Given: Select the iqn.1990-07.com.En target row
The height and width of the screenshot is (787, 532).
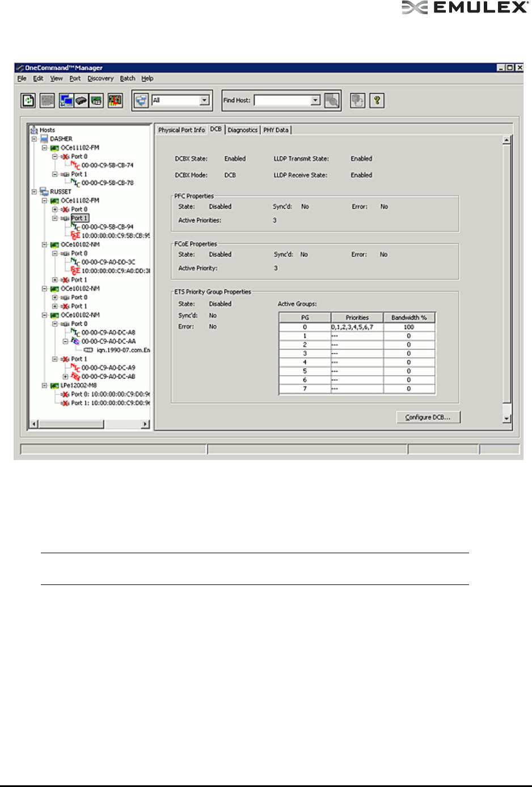Looking at the screenshot, I should pyautogui.click(x=123, y=350).
